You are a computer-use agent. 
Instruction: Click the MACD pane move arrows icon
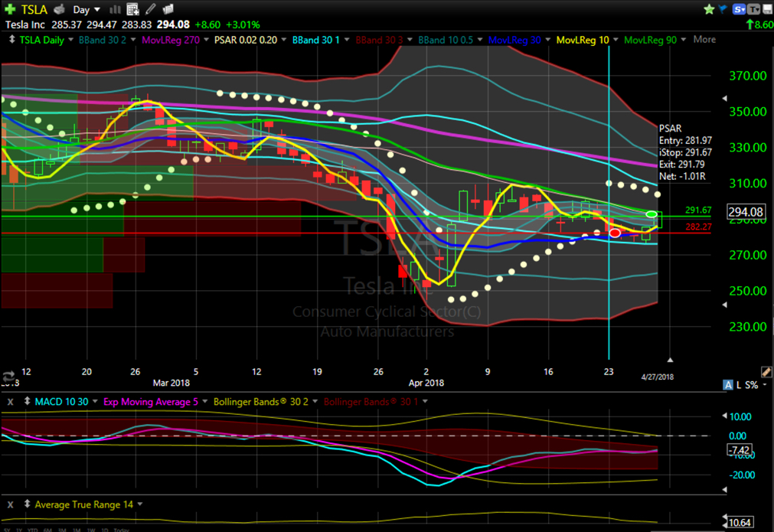click(x=27, y=401)
